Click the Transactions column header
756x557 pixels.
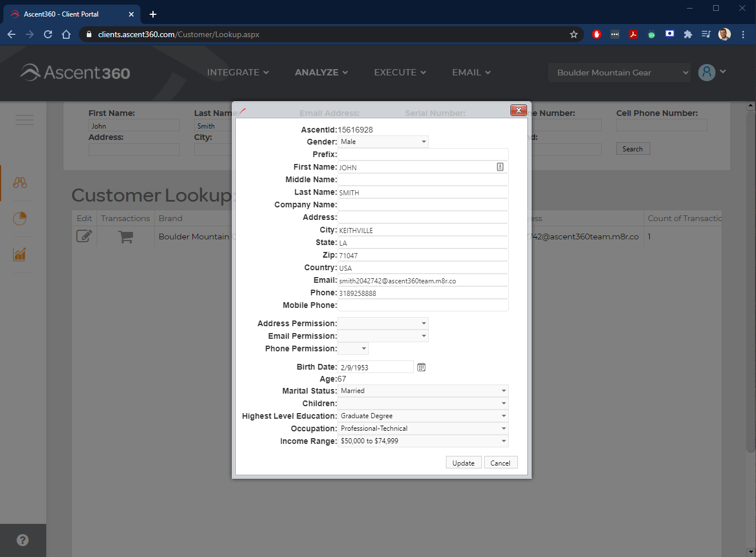[x=126, y=218]
